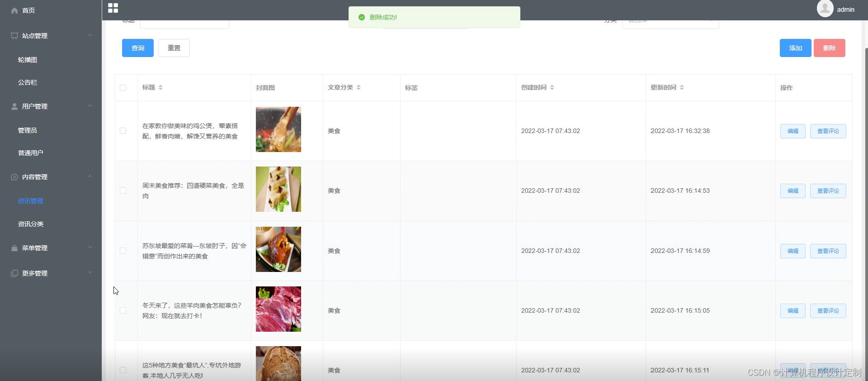Expand the 更多管理 menu chevron
Screen dimensions: 868x381
pos(90,273)
